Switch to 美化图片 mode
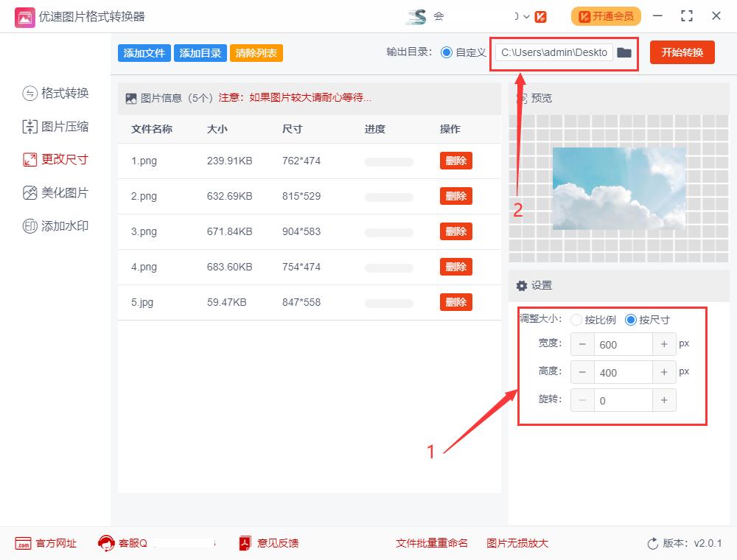The height and width of the screenshot is (560, 737). coord(55,192)
